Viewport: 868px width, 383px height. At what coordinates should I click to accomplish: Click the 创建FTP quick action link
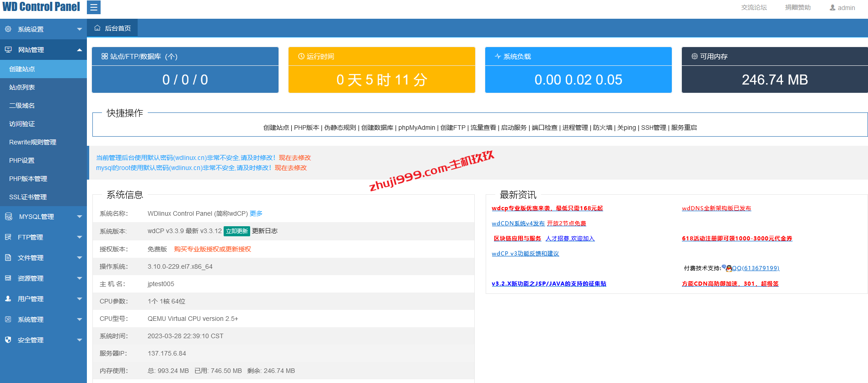[453, 128]
